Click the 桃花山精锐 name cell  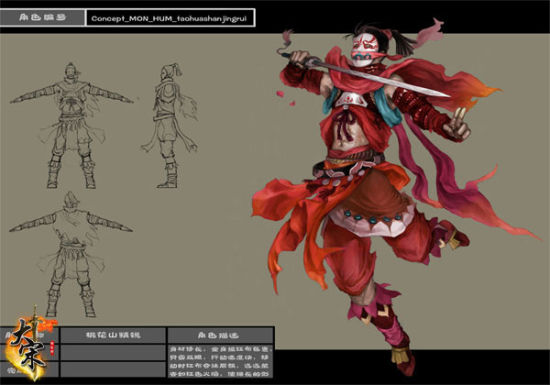pos(113,335)
